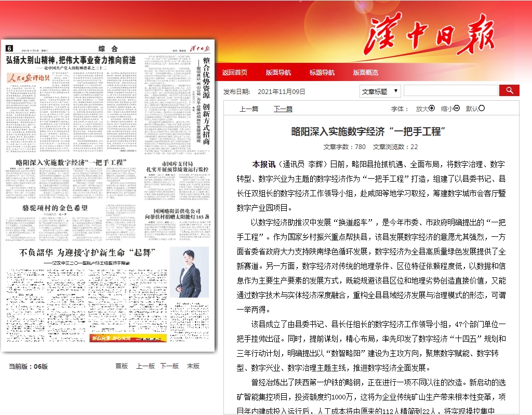Select the 默认 default font size option

482,109
